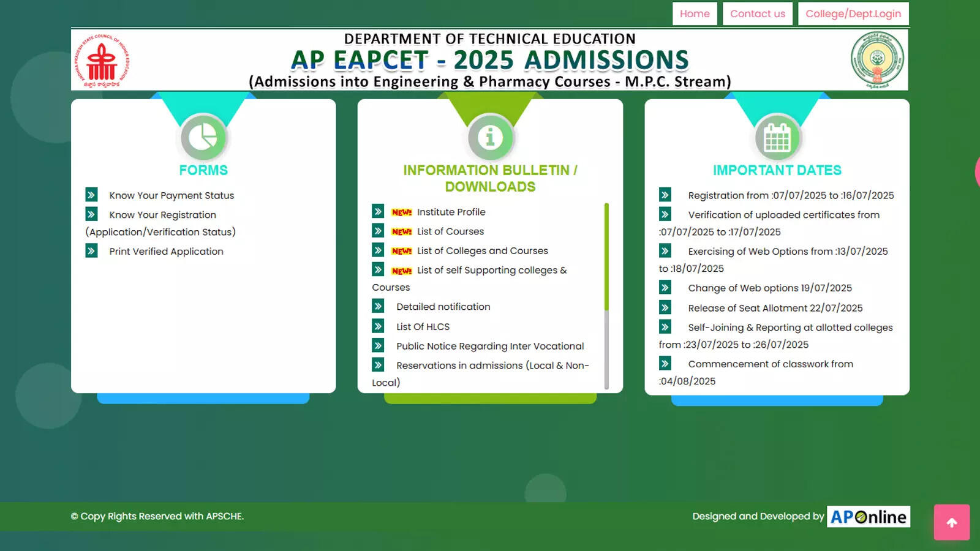Click the Andhra Pradesh government emblem
Viewport: 980px width, 551px height.
877,61
